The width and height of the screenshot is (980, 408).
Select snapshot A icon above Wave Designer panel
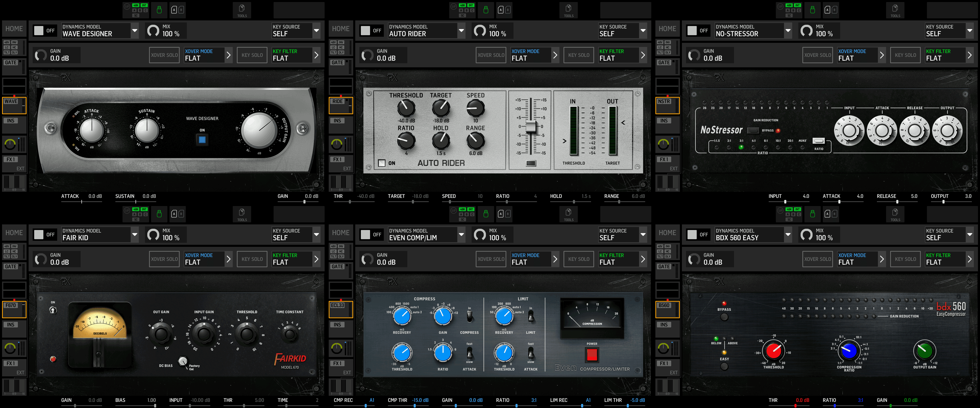174,10
